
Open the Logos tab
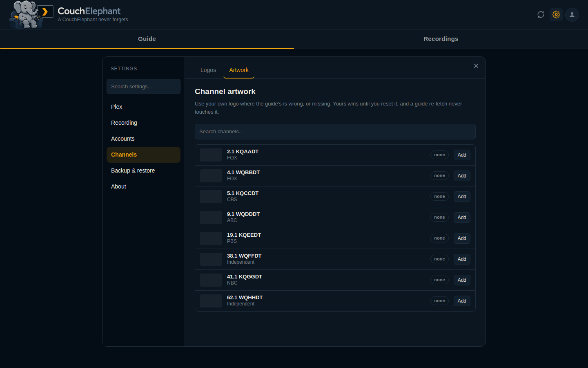(208, 70)
